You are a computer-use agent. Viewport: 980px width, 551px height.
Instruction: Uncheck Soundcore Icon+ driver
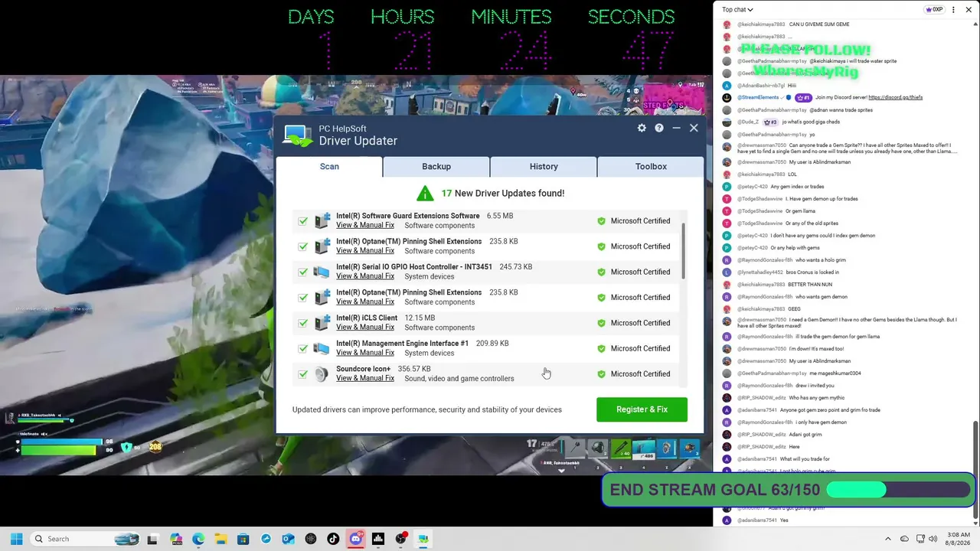click(303, 374)
